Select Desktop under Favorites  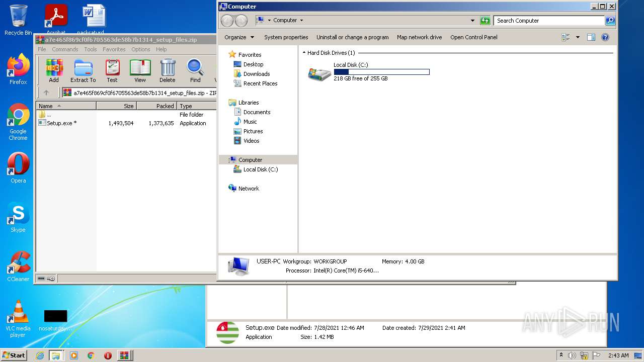pos(253,64)
